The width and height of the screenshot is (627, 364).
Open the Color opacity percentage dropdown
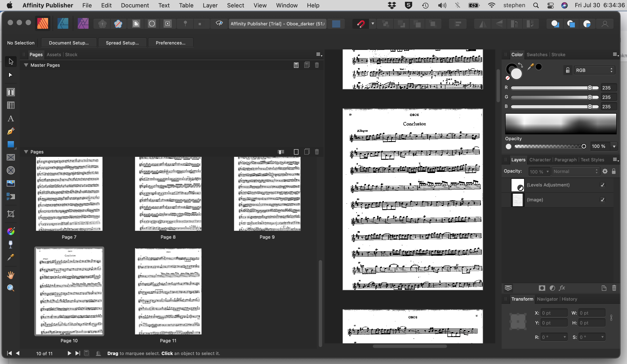(614, 146)
